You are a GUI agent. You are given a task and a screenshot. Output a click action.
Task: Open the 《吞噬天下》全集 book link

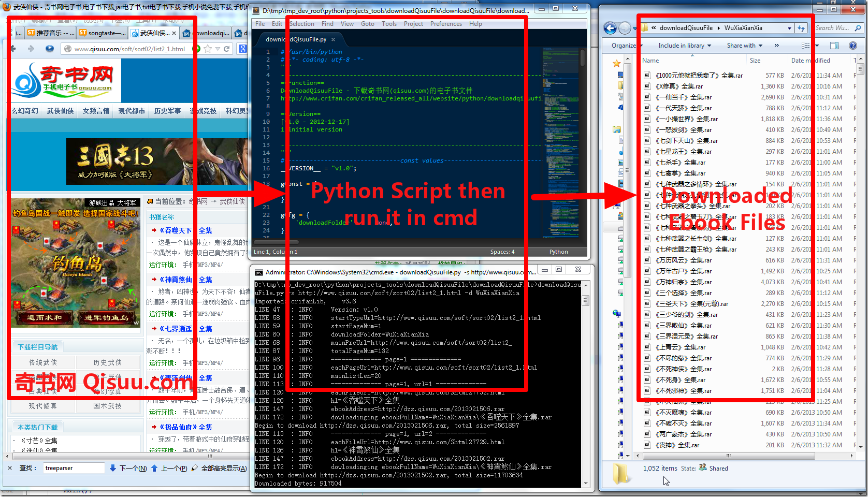click(x=186, y=230)
